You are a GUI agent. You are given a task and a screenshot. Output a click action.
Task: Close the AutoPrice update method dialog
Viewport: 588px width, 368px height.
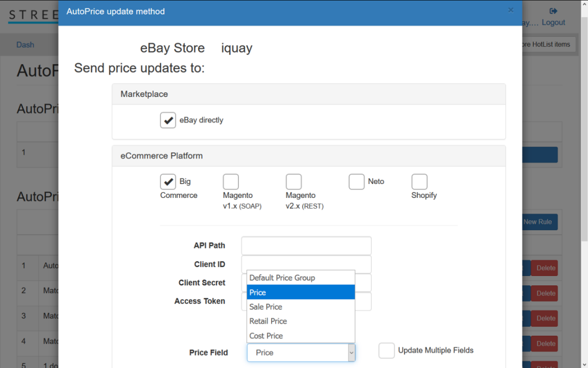[x=510, y=10]
